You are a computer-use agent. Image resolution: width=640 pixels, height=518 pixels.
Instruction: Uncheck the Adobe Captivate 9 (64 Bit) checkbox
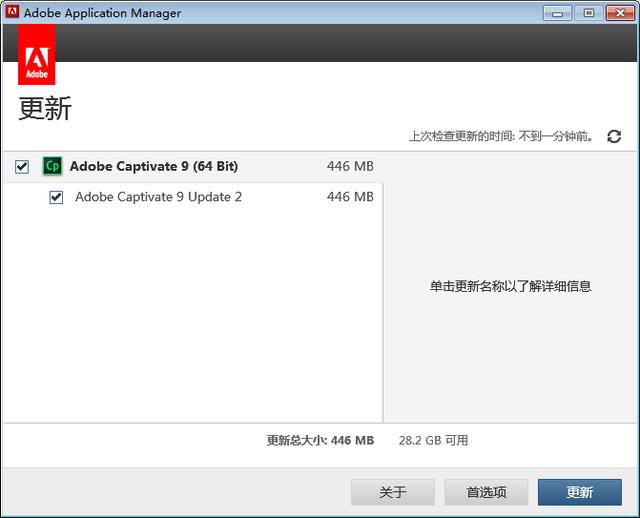22,167
